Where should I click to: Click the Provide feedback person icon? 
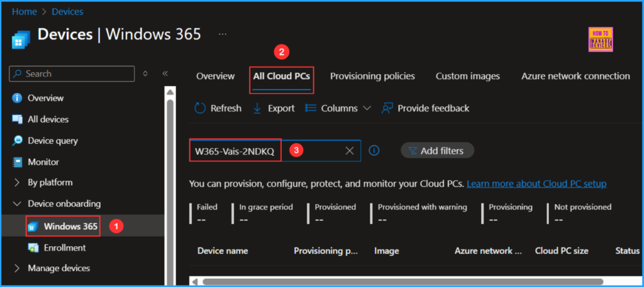tap(387, 108)
